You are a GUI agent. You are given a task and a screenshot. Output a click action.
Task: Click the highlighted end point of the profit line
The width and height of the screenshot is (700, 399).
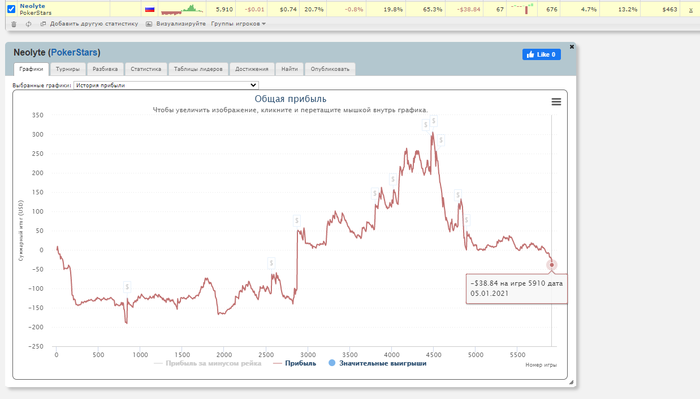point(552,265)
